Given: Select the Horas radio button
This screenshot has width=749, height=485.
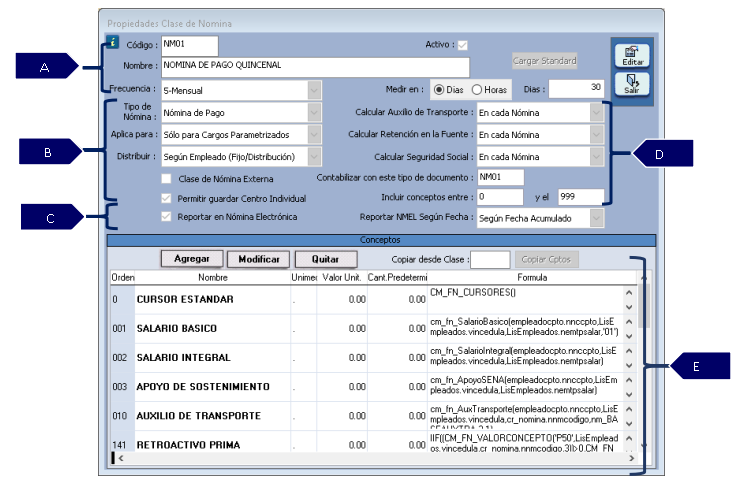Looking at the screenshot, I should (x=477, y=89).
